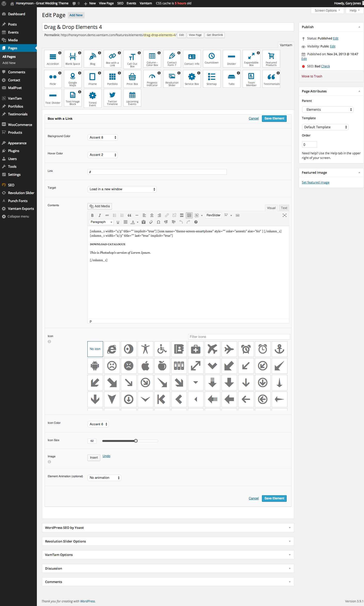
Task: Click the Icon Size slider handle
Action: pos(136,441)
